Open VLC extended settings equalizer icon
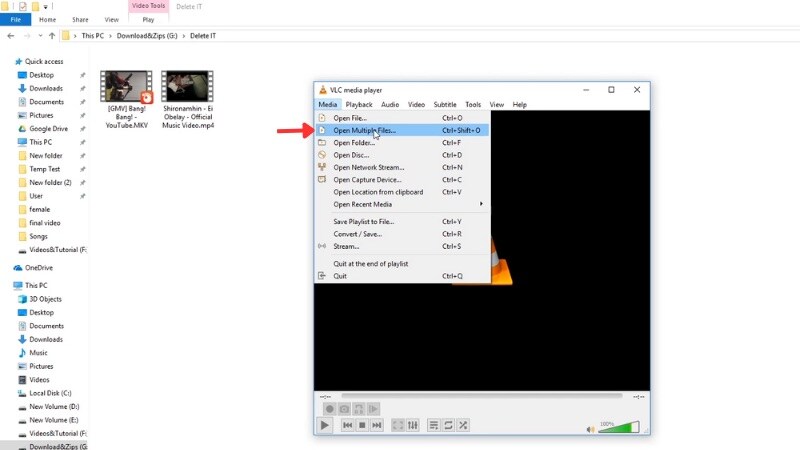This screenshot has width=800, height=450. coord(413,425)
